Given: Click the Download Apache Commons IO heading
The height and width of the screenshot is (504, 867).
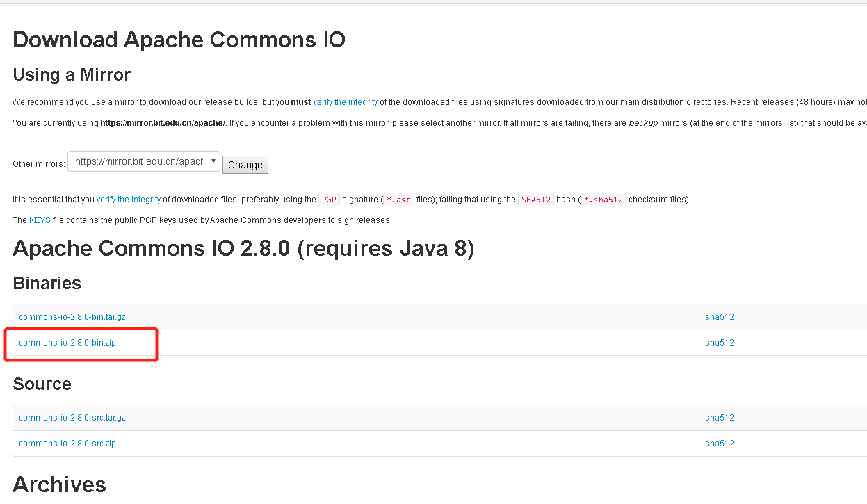Looking at the screenshot, I should tap(179, 40).
